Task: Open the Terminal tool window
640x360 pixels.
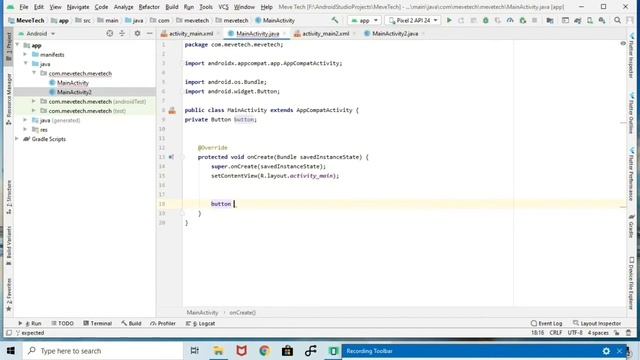Action: (98, 323)
